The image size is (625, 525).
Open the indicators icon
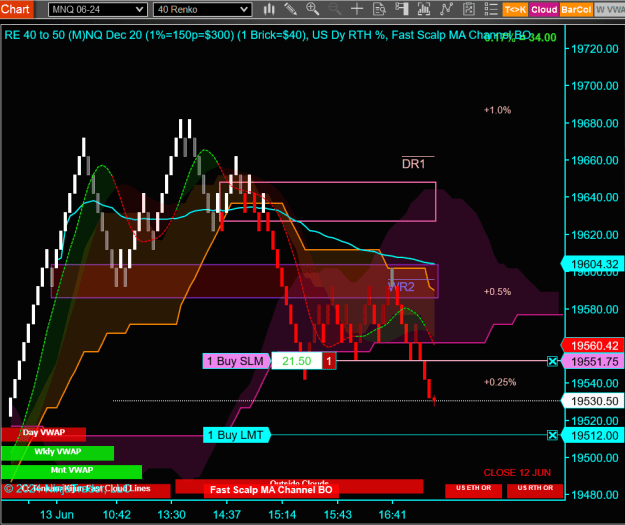pos(446,9)
